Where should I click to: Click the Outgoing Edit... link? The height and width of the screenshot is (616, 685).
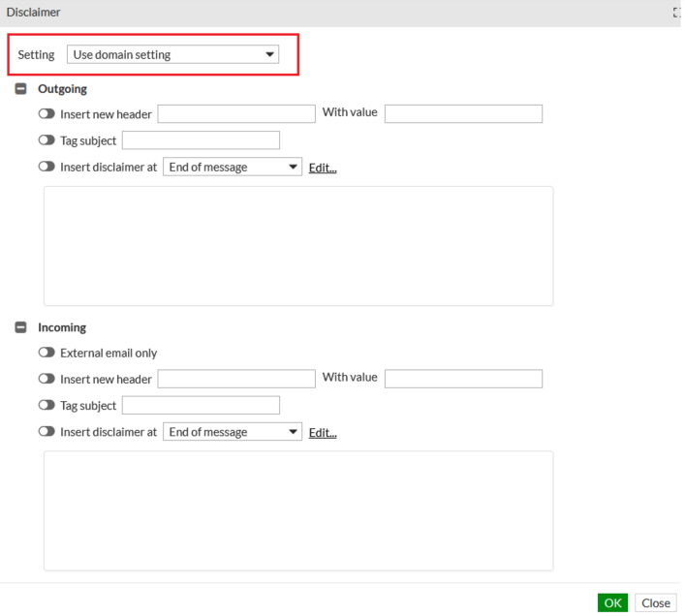click(323, 169)
